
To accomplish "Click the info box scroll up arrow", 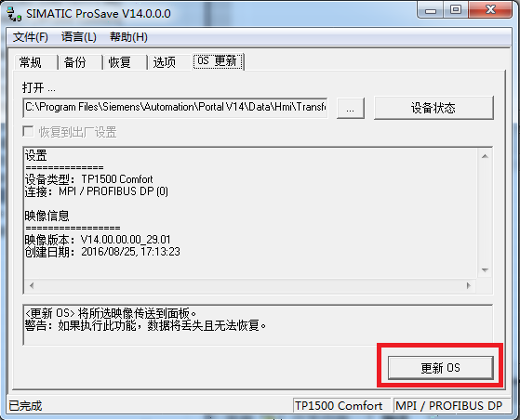I will point(485,156).
